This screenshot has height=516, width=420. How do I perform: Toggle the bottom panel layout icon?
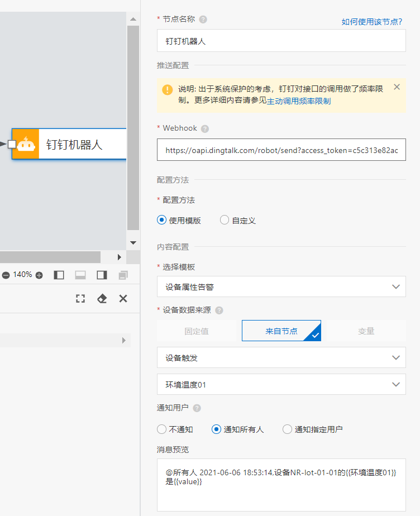(80, 275)
